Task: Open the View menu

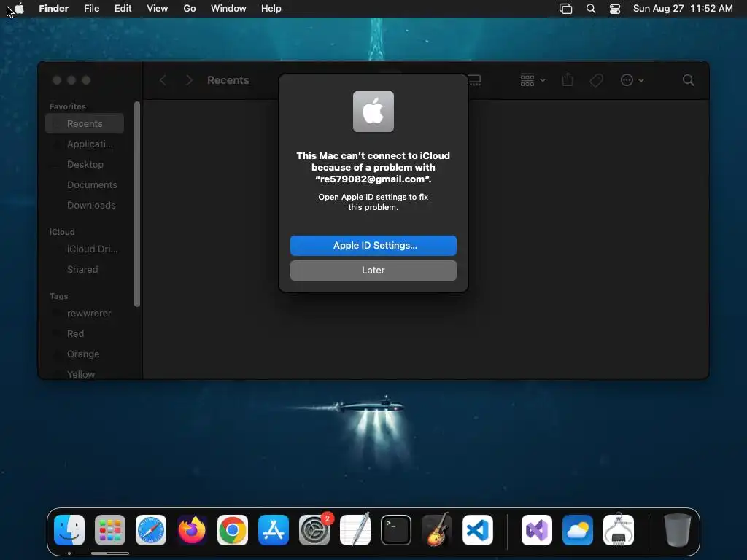Action: point(158,9)
